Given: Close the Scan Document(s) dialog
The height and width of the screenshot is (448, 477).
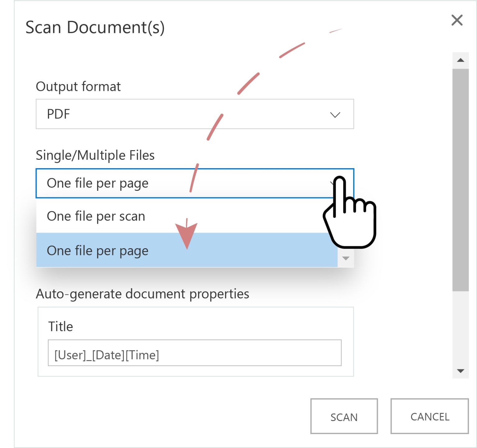Looking at the screenshot, I should pos(457,20).
